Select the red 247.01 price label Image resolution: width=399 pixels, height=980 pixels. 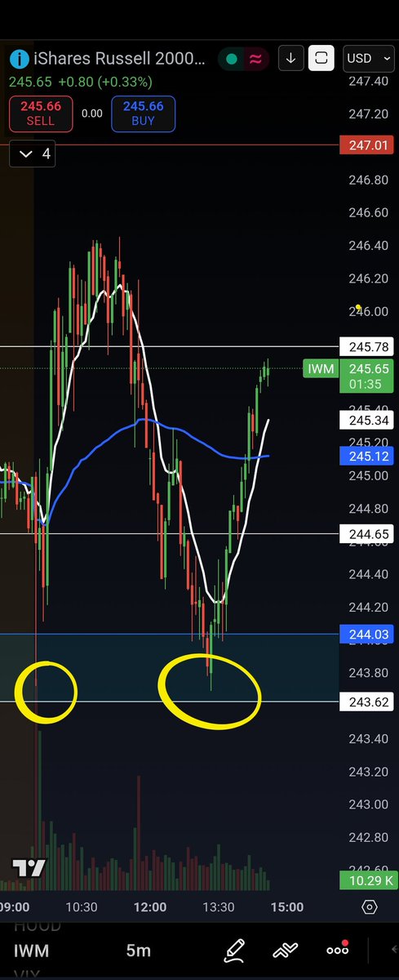(x=367, y=144)
